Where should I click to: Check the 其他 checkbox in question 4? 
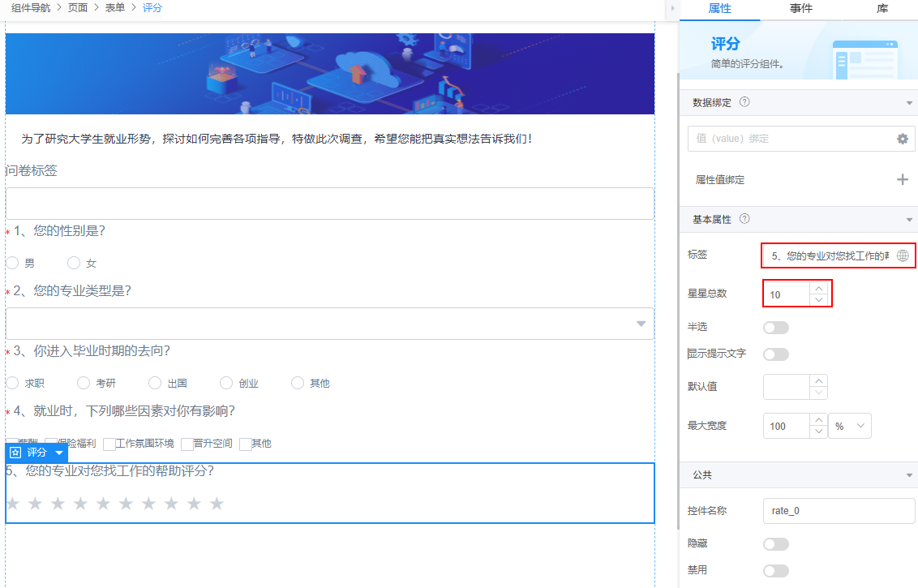[x=245, y=444]
